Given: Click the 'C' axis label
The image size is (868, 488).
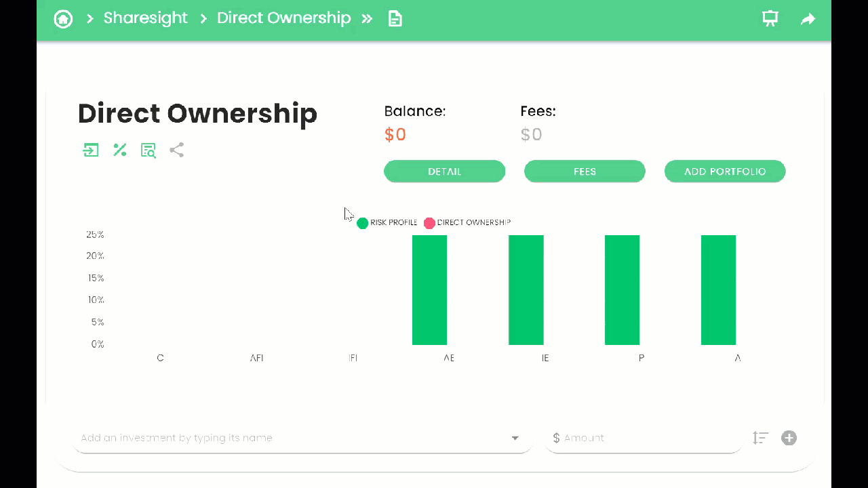Looking at the screenshot, I should click(160, 358).
